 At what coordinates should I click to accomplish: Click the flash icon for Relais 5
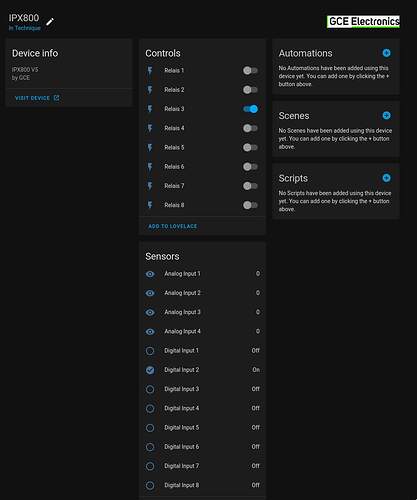[150, 148]
